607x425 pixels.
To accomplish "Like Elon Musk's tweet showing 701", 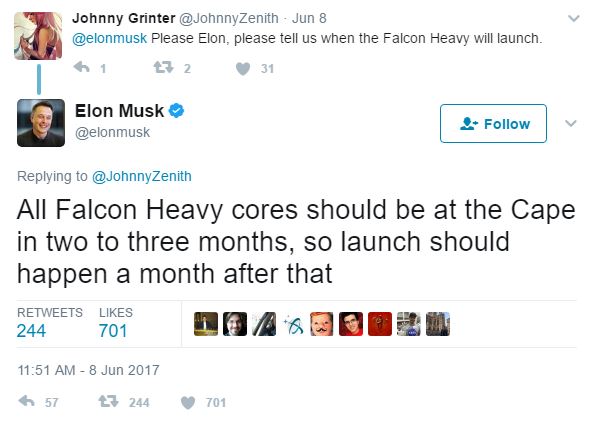I will (x=188, y=403).
